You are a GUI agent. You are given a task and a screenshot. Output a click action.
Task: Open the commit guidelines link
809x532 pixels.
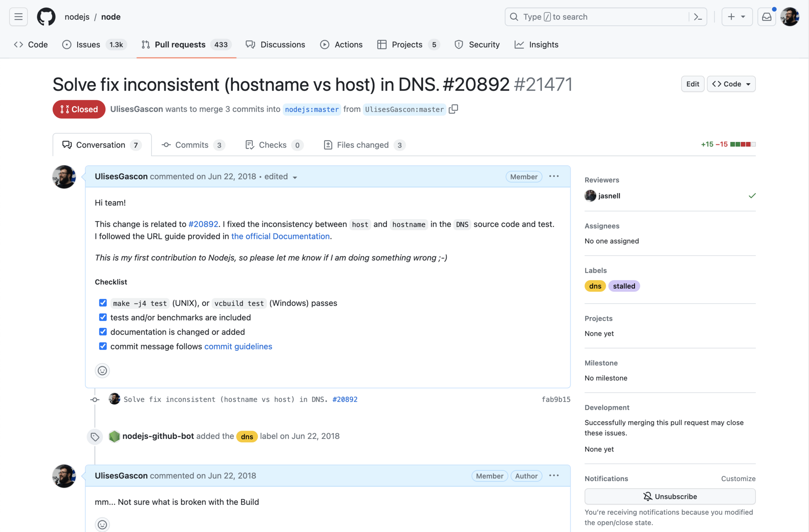238,346
